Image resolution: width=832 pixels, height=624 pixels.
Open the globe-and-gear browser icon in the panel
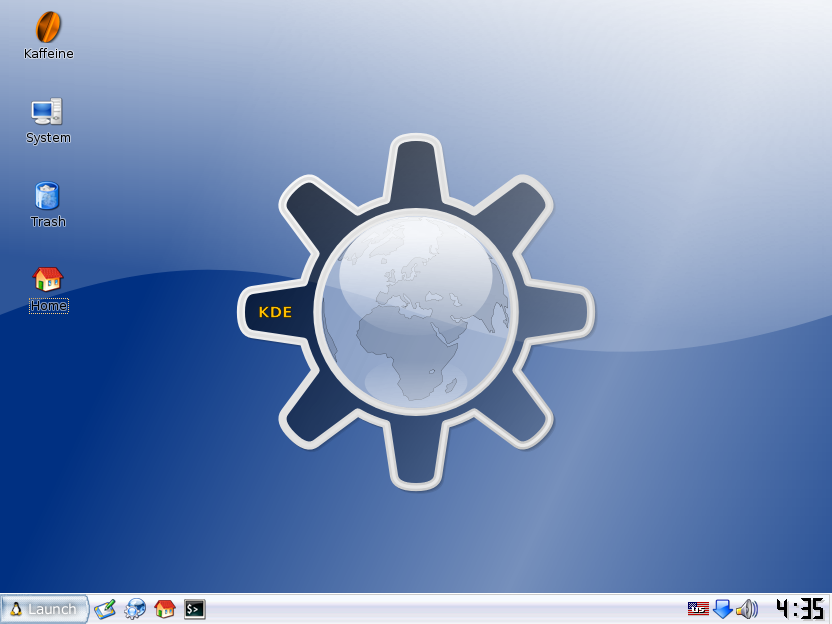(x=135, y=609)
